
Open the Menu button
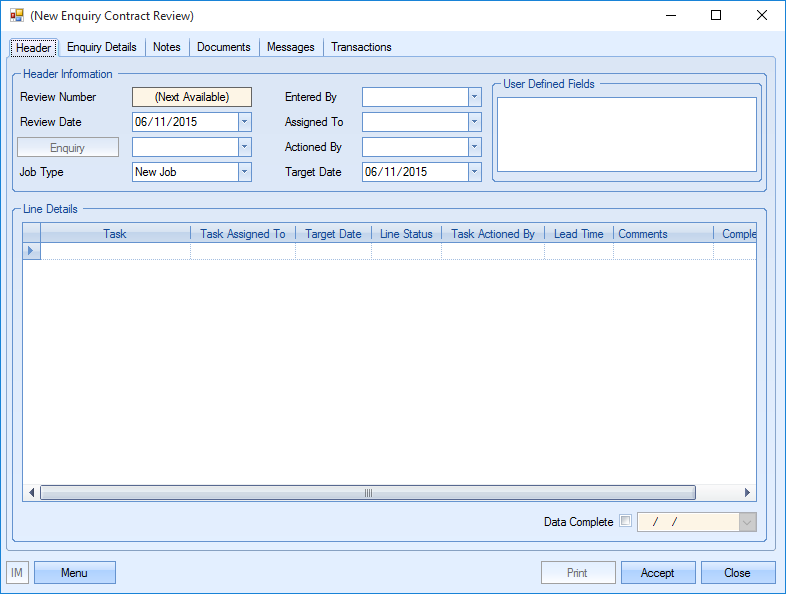pos(74,573)
